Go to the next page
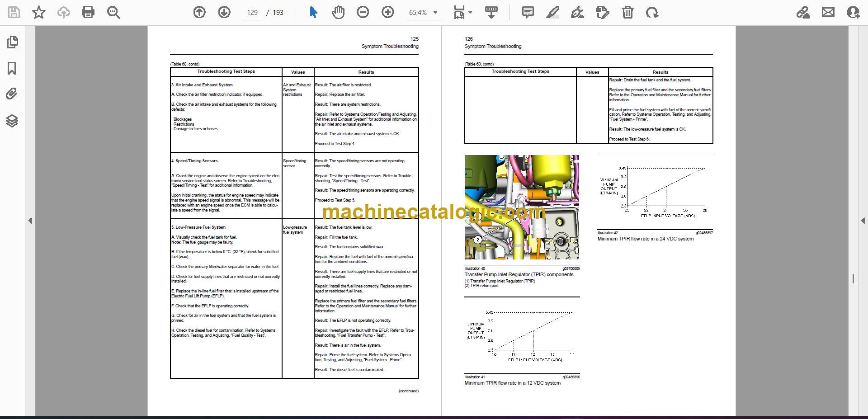Image resolution: width=868 pixels, height=419 pixels. point(224,12)
